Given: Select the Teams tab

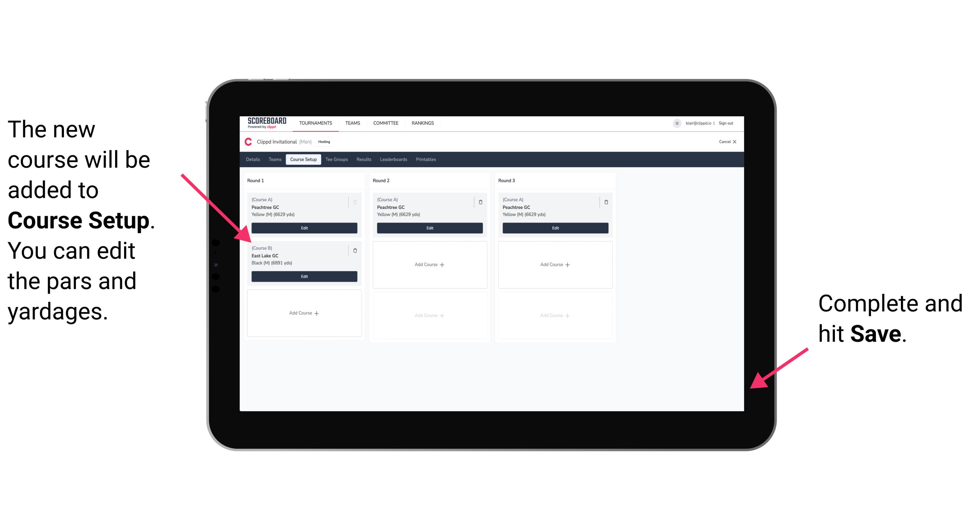Looking at the screenshot, I should coord(273,160).
